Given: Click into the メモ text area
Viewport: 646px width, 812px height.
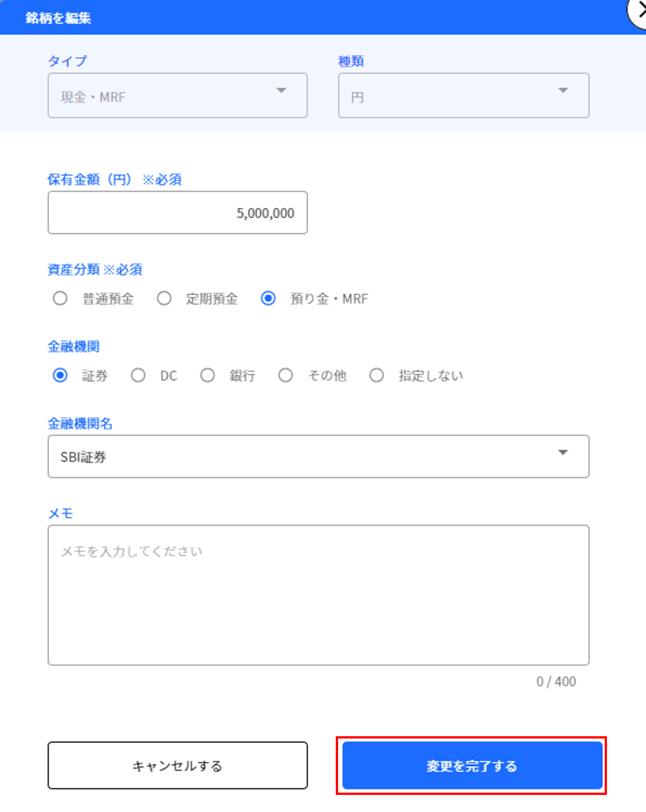Looking at the screenshot, I should pos(318,595).
